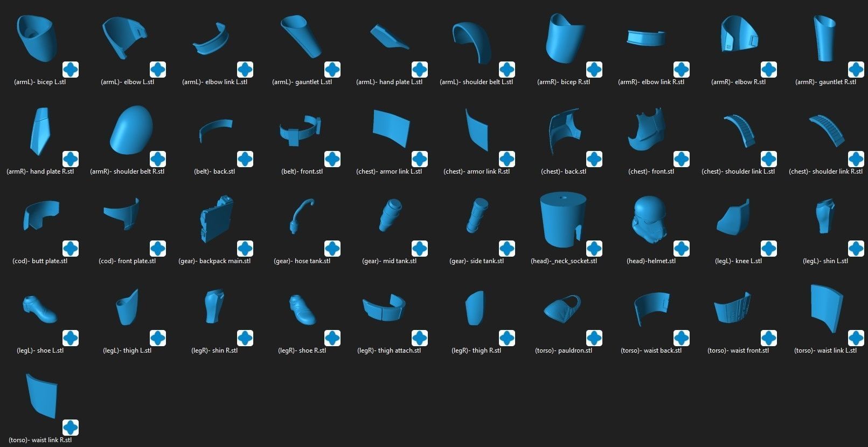
Task: Click the (legR)- shoe R.stl boot thumbnail
Action: pyautogui.click(x=302, y=310)
